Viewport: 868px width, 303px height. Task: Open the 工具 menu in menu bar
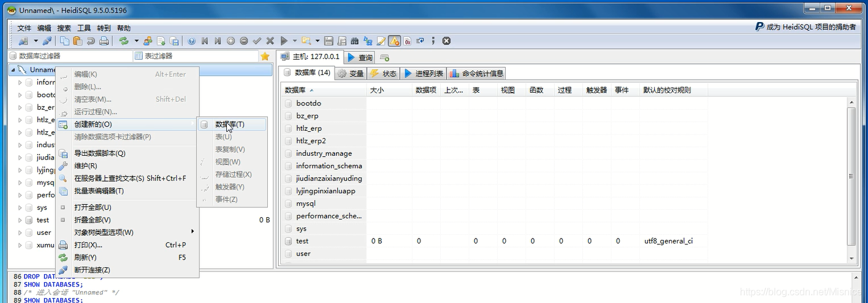(84, 28)
